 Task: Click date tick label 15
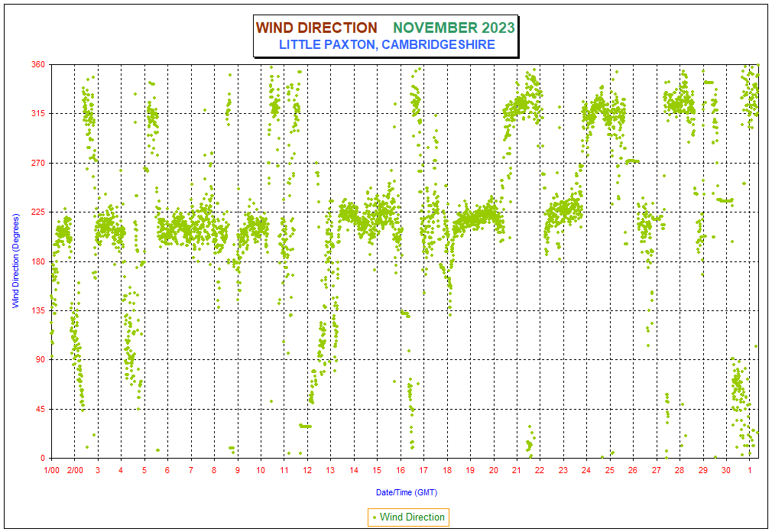(377, 470)
